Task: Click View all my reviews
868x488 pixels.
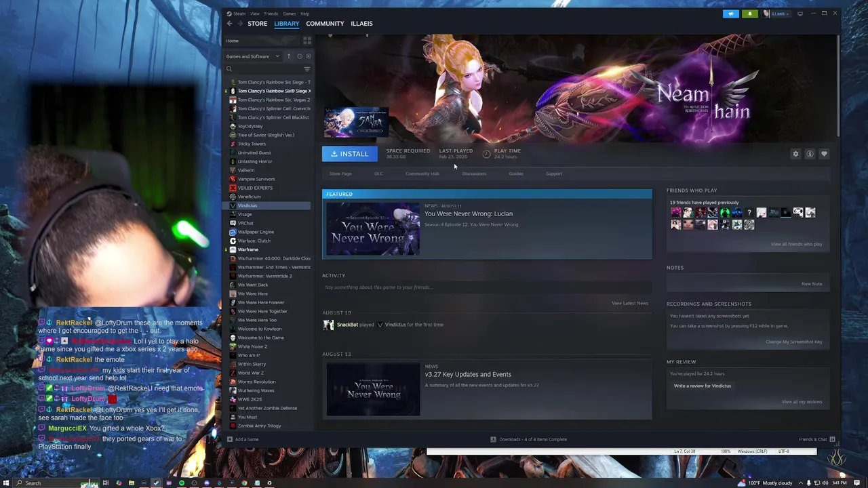Action: tap(802, 402)
